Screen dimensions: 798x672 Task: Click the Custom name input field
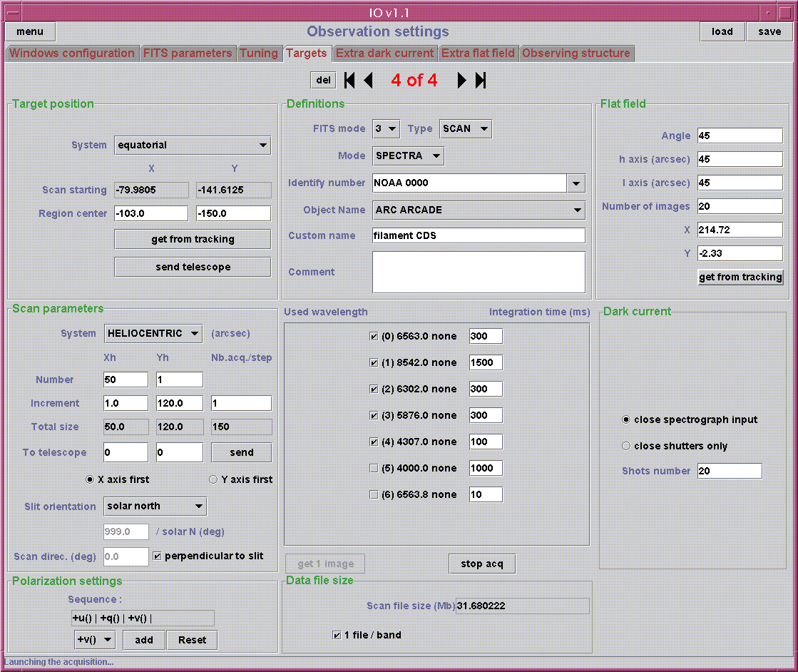[479, 236]
